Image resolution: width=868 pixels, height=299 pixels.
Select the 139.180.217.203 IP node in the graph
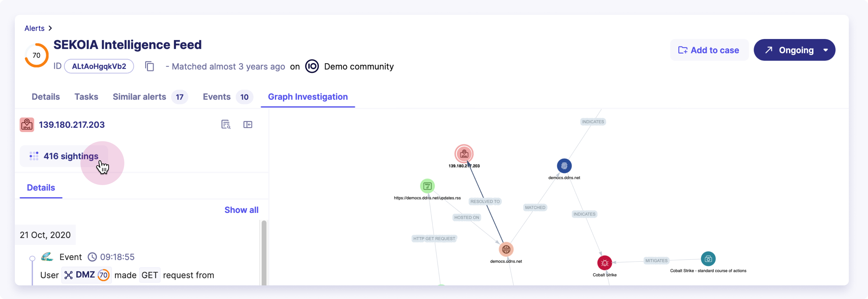[464, 154]
